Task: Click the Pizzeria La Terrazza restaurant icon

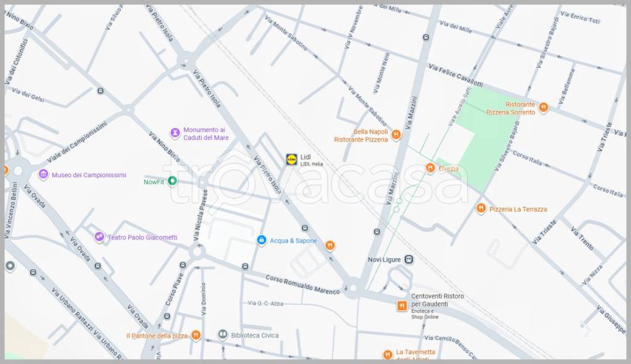Action: pyautogui.click(x=481, y=209)
